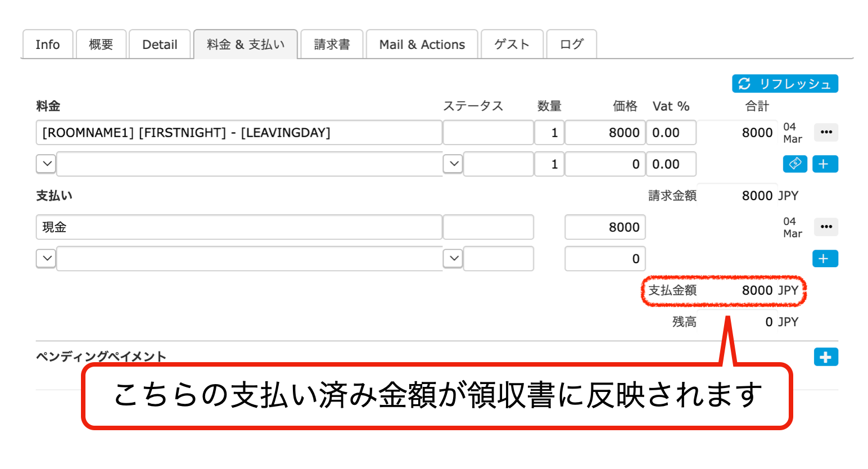Open more options for the room charge row

(x=825, y=133)
